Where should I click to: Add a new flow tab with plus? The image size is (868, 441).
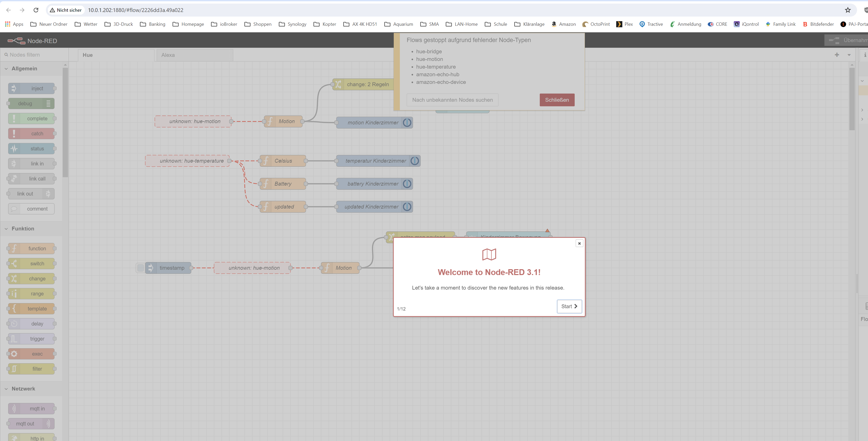coord(837,55)
